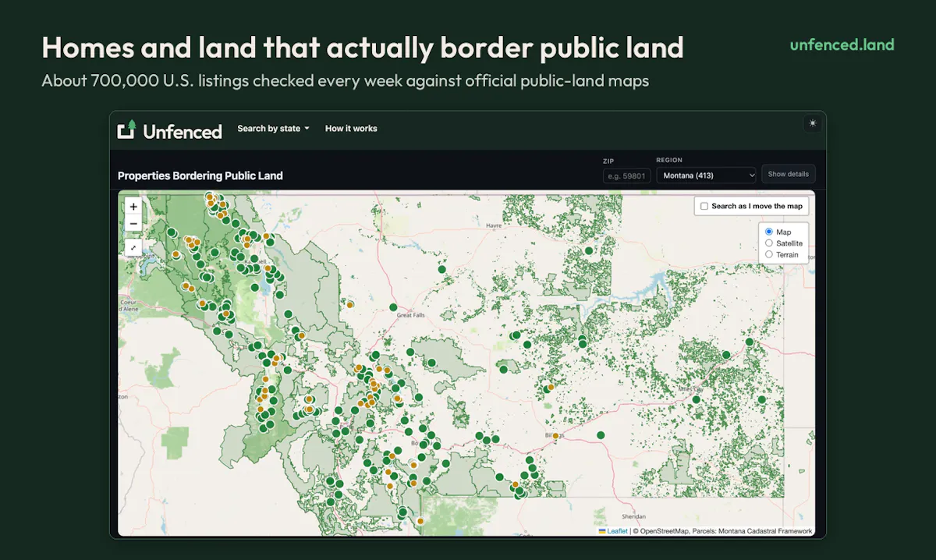Click the Unfenced tree logo icon
This screenshot has width=936, height=560.
pos(127,129)
